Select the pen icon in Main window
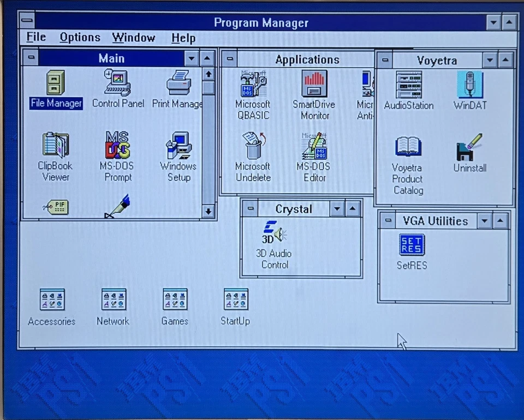The image size is (524, 420). click(x=117, y=206)
